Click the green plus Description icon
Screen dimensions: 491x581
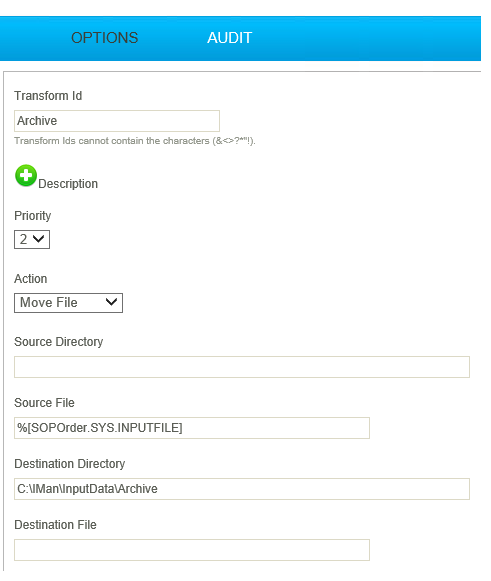(x=26, y=176)
